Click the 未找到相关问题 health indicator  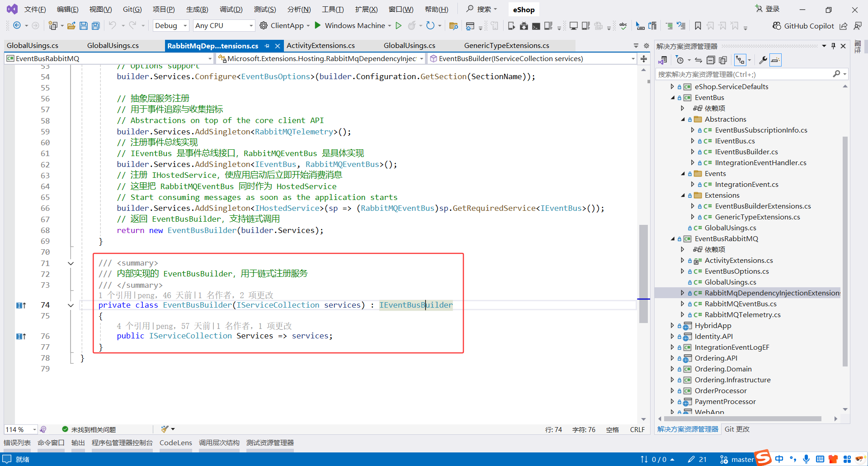[89, 429]
